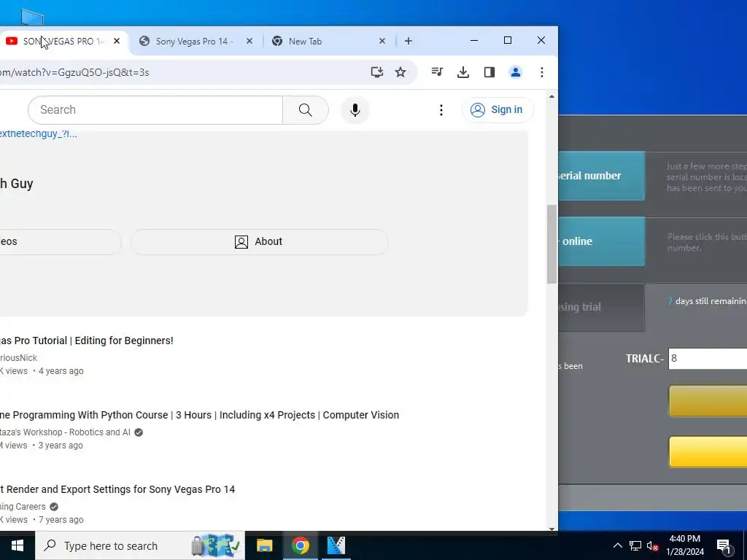Click the YouTube Search input field
This screenshot has height=560, width=747.
[x=155, y=110]
